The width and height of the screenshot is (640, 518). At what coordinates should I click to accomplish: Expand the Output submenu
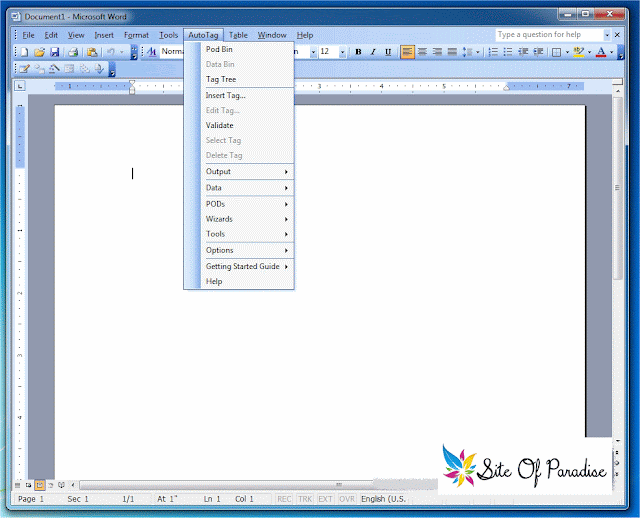click(x=247, y=171)
